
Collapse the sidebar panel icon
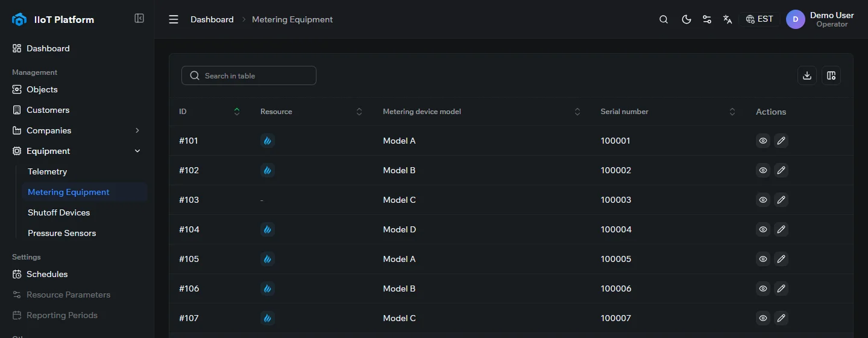(139, 19)
